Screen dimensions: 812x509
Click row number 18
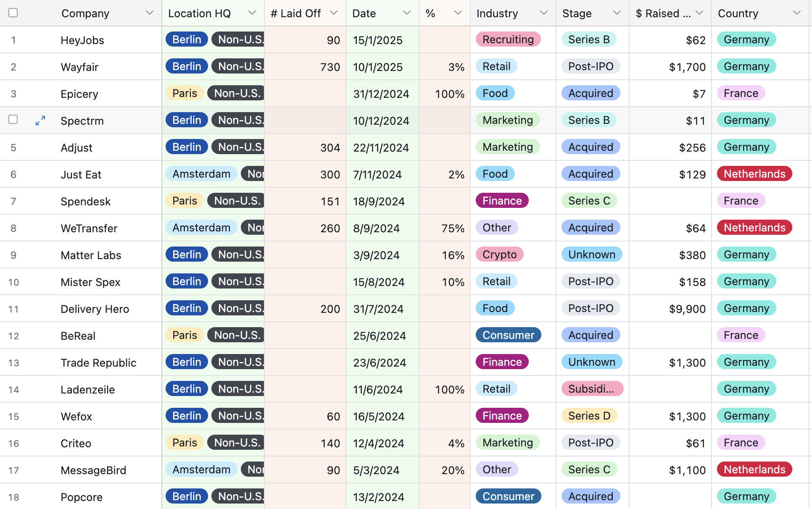(x=13, y=497)
